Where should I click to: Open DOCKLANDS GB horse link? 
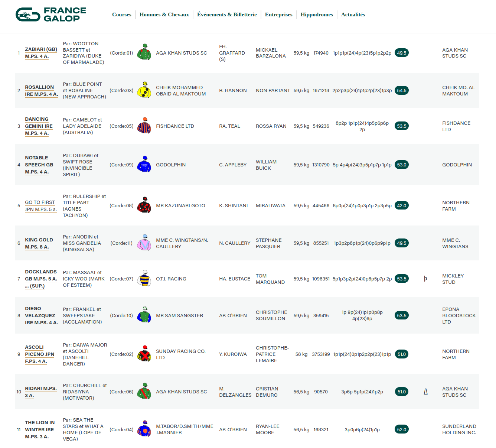click(x=41, y=279)
